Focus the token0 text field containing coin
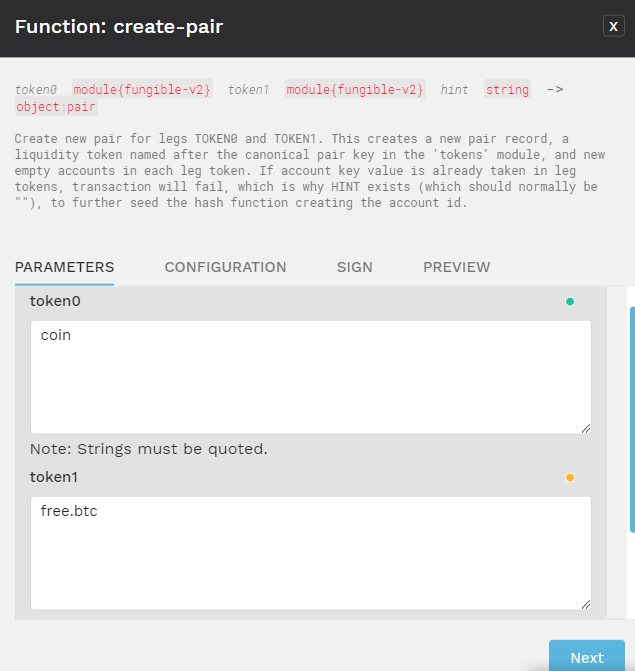Image resolution: width=635 pixels, height=671 pixels. pos(311,377)
